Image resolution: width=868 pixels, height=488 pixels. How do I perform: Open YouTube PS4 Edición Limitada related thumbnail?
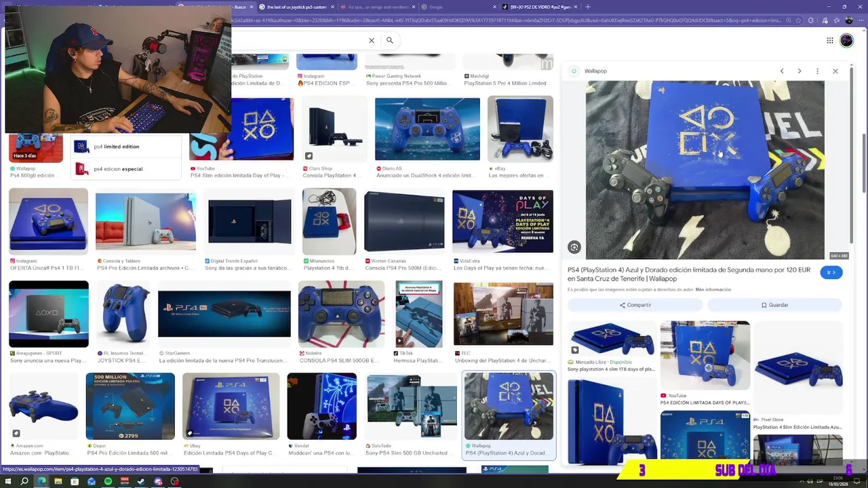(x=705, y=355)
